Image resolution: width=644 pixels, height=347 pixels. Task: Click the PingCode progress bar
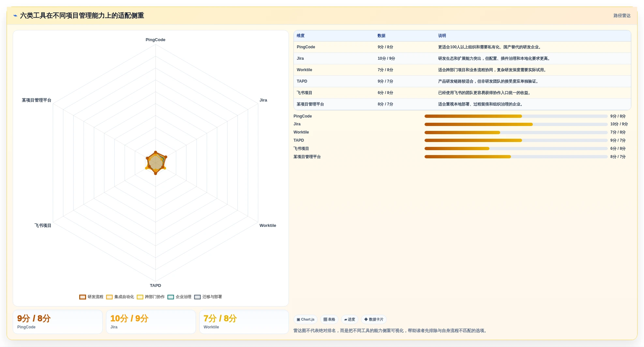[516, 116]
